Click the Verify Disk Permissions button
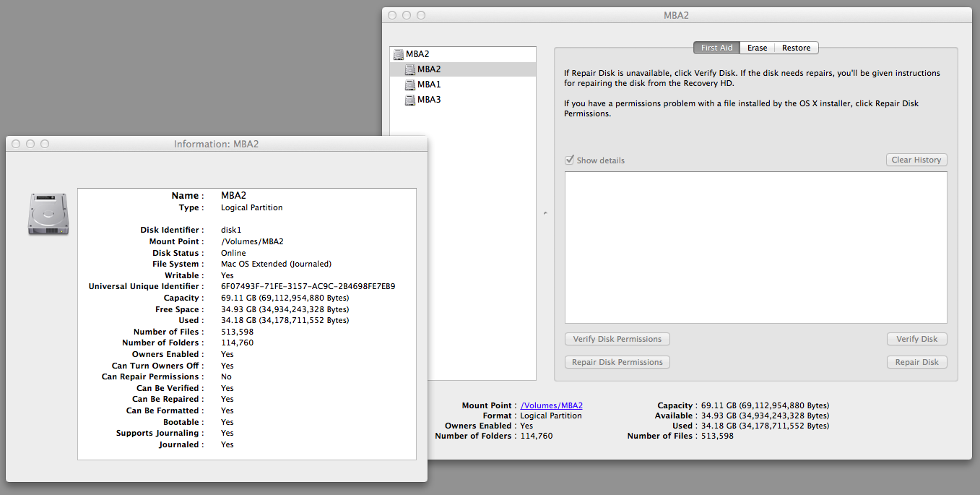Screen dimensions: 980x495 [617, 339]
